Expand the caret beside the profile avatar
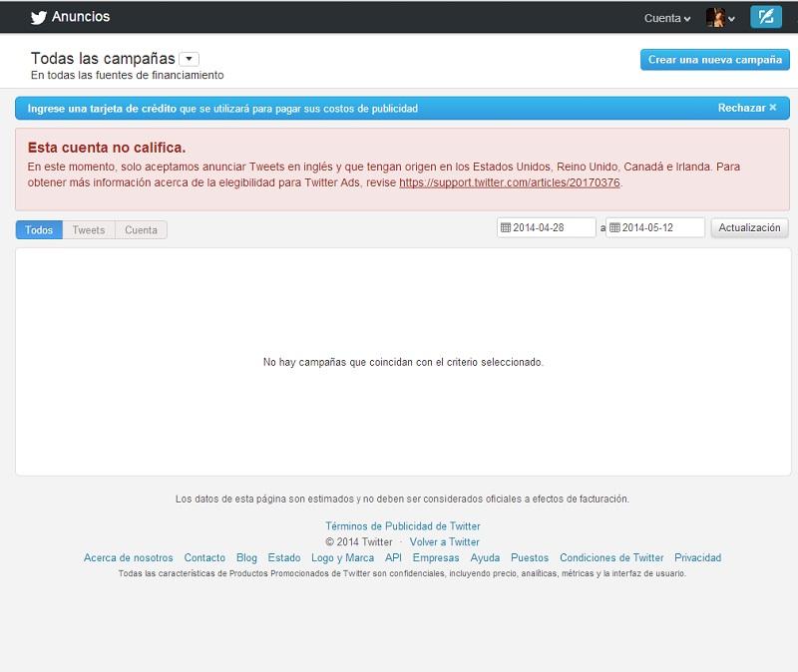The image size is (798, 672). 732,18
